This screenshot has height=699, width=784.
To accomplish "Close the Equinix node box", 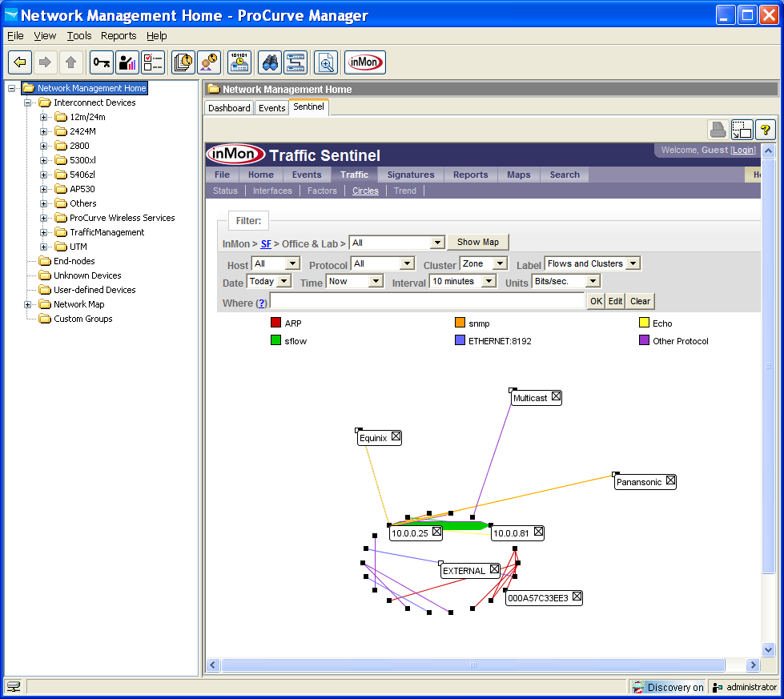I will [x=396, y=436].
